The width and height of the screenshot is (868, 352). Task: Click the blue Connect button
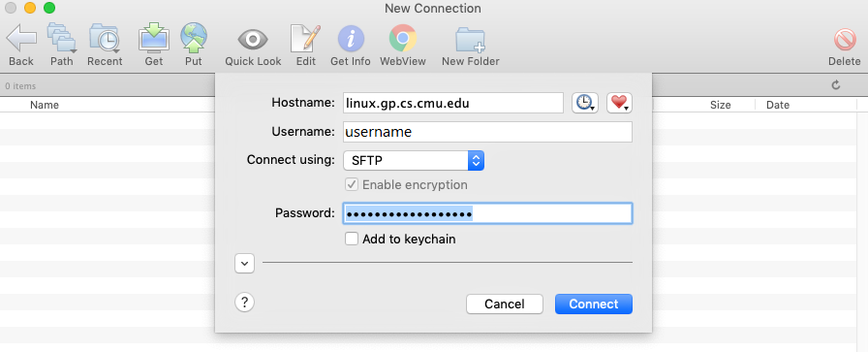(594, 304)
